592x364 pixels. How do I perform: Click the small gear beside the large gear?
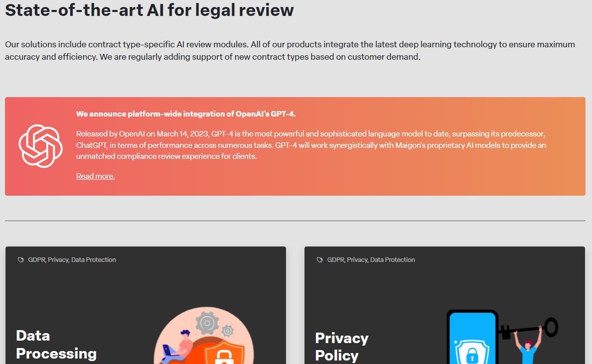coord(228,331)
